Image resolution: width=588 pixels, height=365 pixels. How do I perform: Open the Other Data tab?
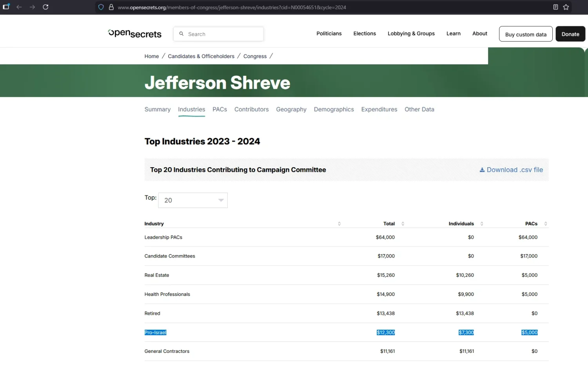point(419,109)
